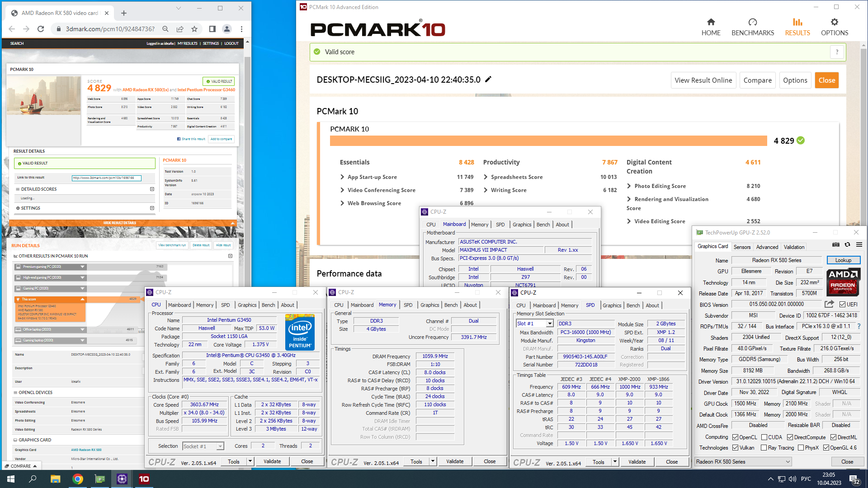Toggle the DirectML checkbox
This screenshot has height=488, width=868.
[x=834, y=437]
